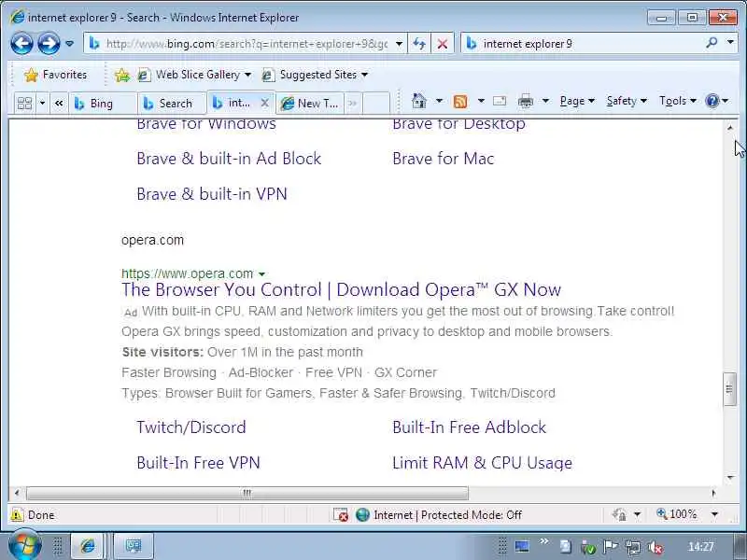Click the 14:27 taskbar clock
Screen dimensions: 747x560
(700, 547)
